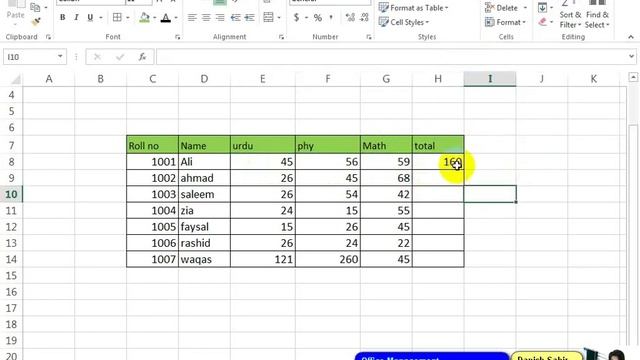Apply the Fill Color bucket
The width and height of the screenshot is (640, 360).
tap(144, 18)
